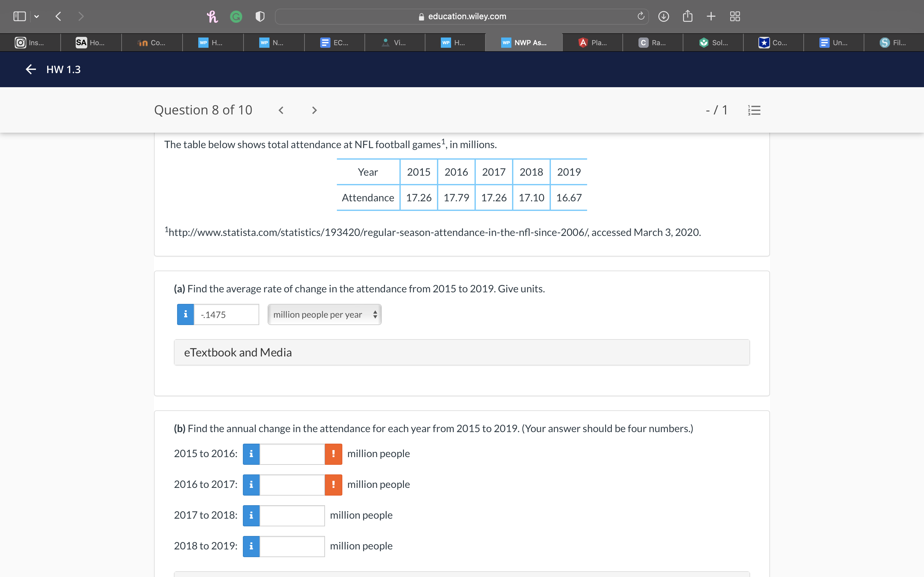The image size is (924, 577).
Task: Open the question list icon
Action: click(754, 110)
